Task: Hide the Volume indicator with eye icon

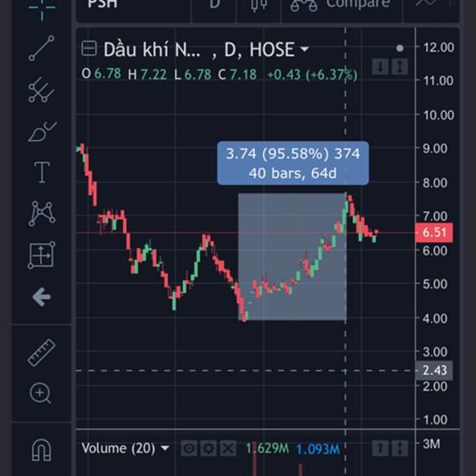Action: click(189, 448)
